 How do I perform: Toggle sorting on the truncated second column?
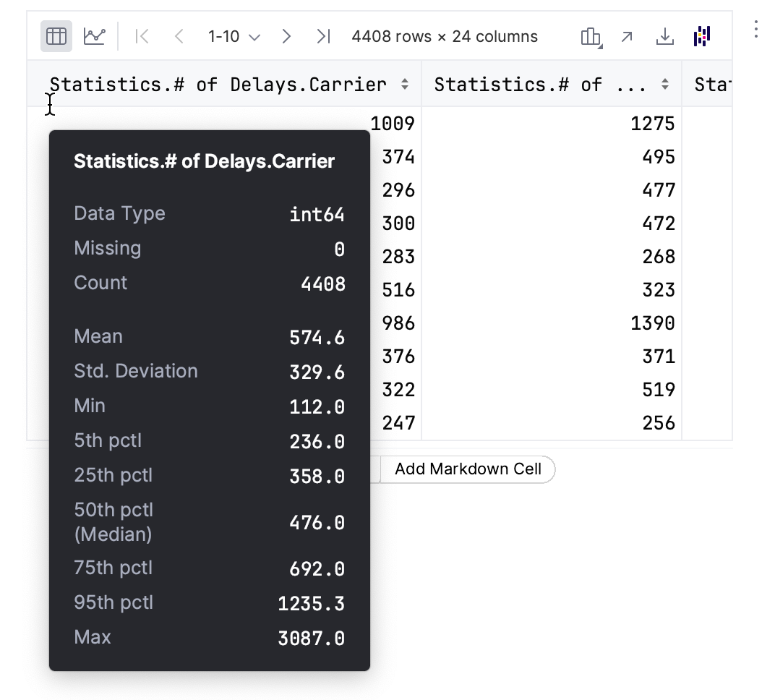(x=664, y=84)
